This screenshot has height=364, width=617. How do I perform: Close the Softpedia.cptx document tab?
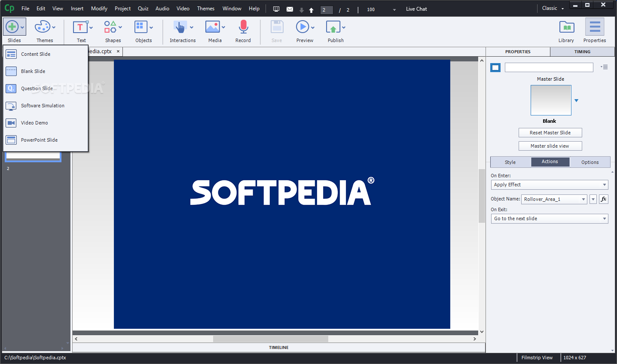pos(118,52)
